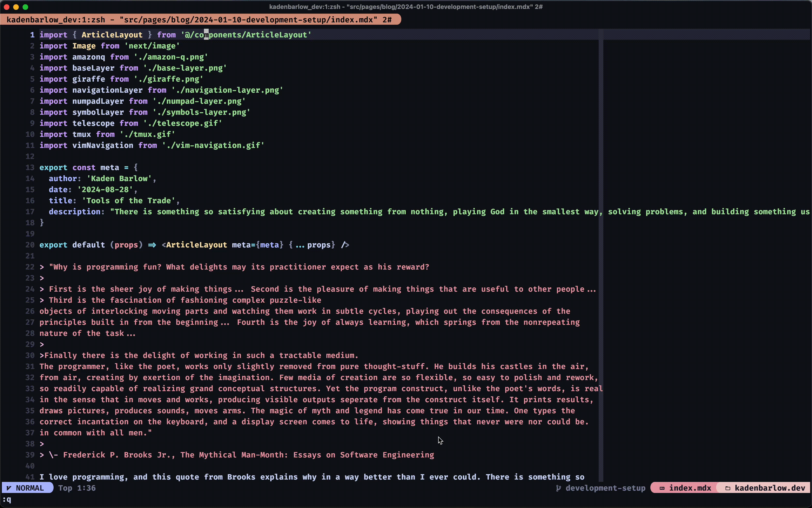Image resolution: width=812 pixels, height=508 pixels.
Task: Click 'correct incantation on the keyboard' on line 36
Action: [x=121, y=422]
